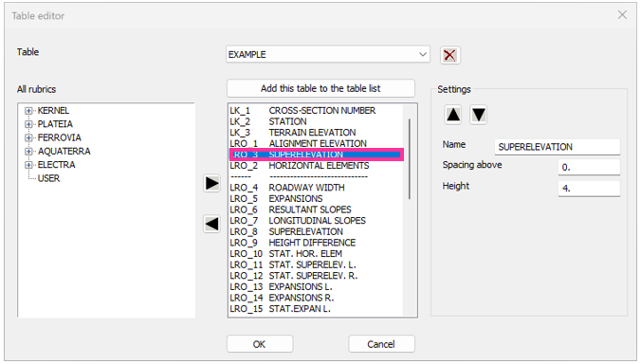Select KERNEL in All rubrics tree
641x364 pixels.
pos(53,111)
